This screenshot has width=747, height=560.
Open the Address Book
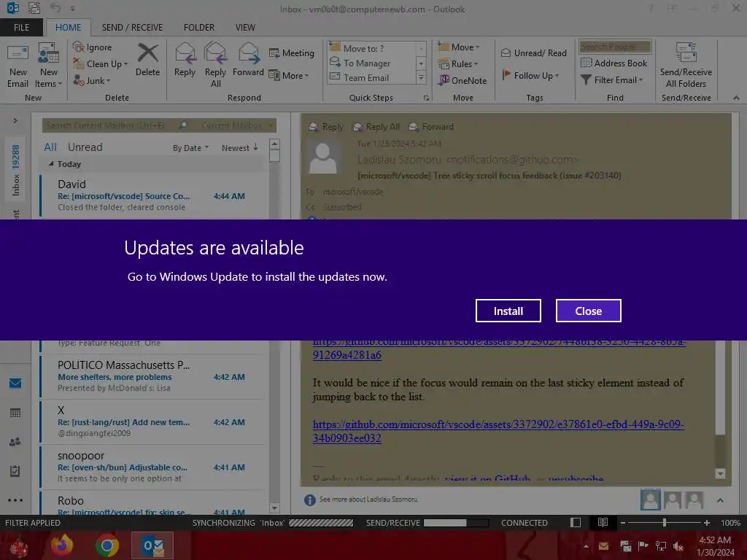pyautogui.click(x=614, y=63)
